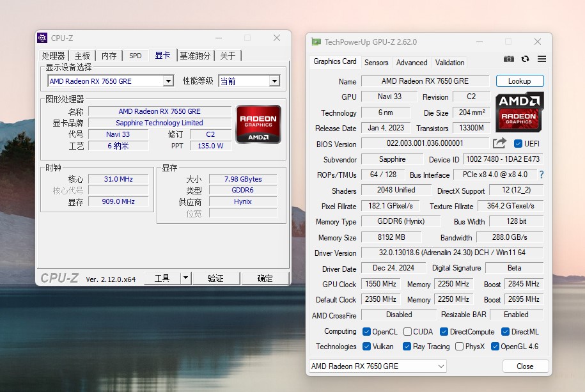585x392 pixels.
Task: Click the 8192 MB memory size value
Action: coord(391,237)
